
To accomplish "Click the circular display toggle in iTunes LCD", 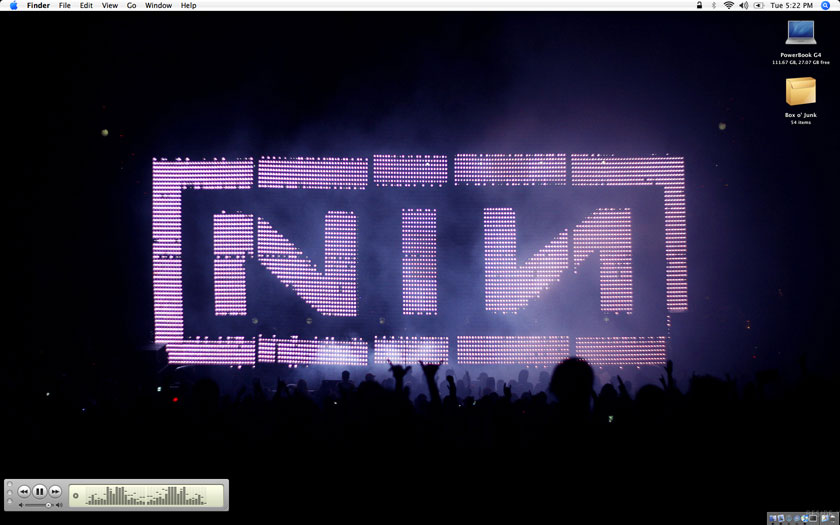I will pos(76,496).
